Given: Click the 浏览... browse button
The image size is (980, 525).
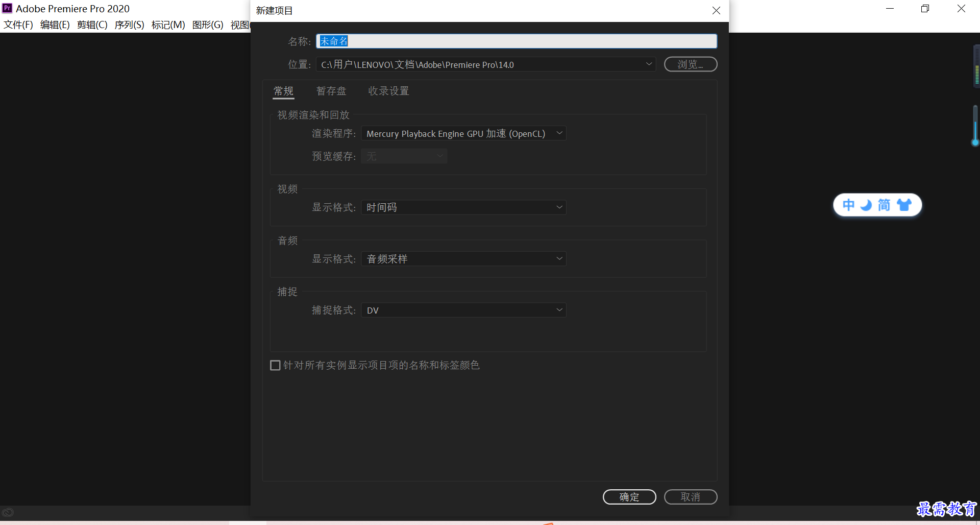Looking at the screenshot, I should pyautogui.click(x=691, y=64).
